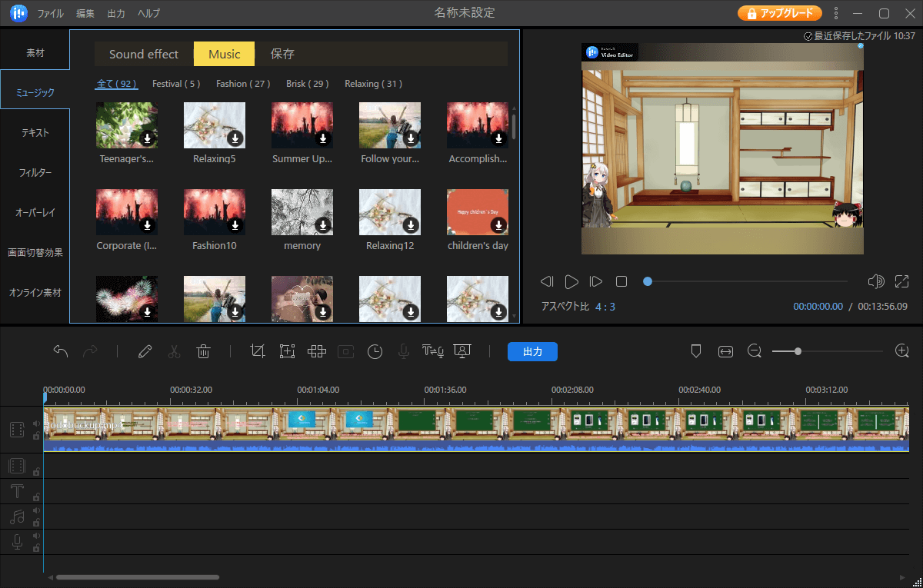Switch to the Sound effect tab

143,54
